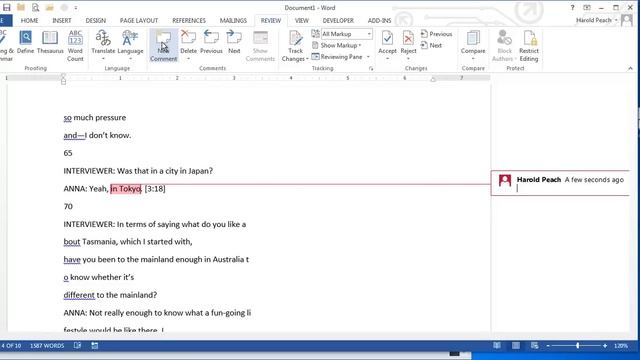Image resolution: width=640 pixels, height=360 pixels.
Task: Open Word Help question mark
Action: pos(572,8)
